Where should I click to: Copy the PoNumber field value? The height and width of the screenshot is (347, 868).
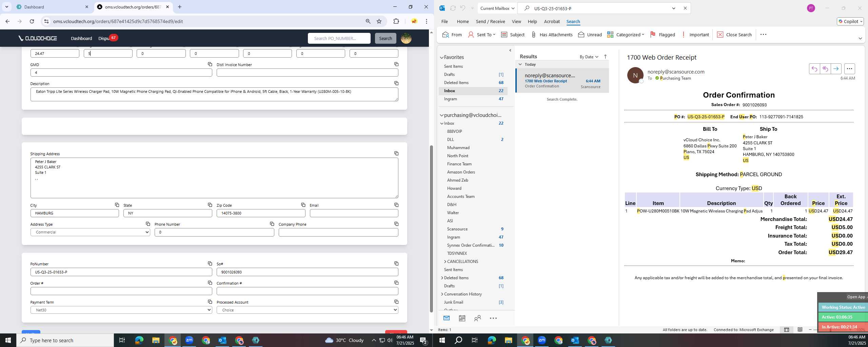click(210, 263)
